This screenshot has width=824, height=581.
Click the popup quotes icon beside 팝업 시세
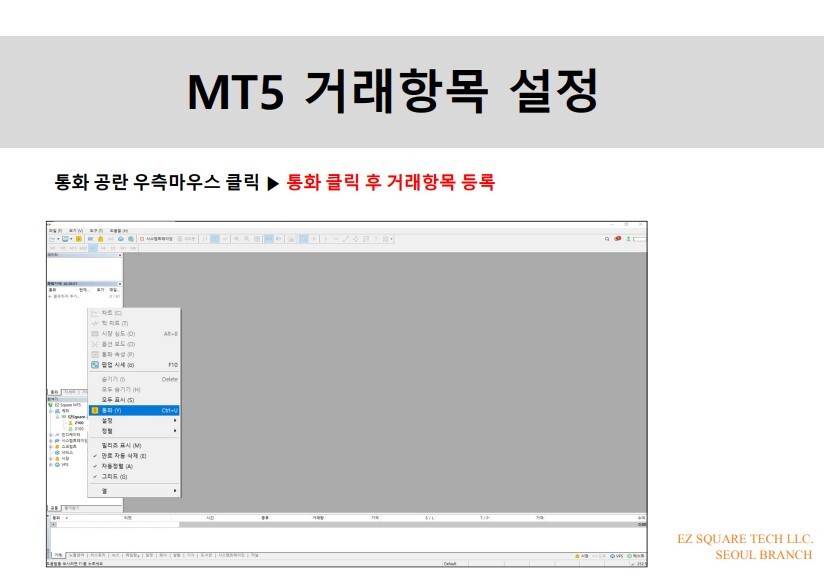[x=95, y=365]
